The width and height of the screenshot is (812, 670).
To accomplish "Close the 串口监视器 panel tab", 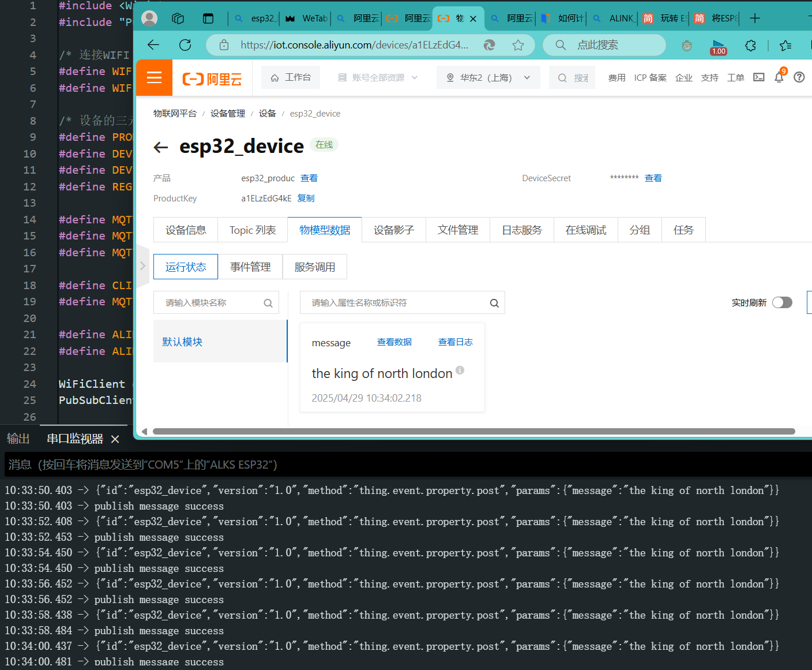I will click(115, 439).
